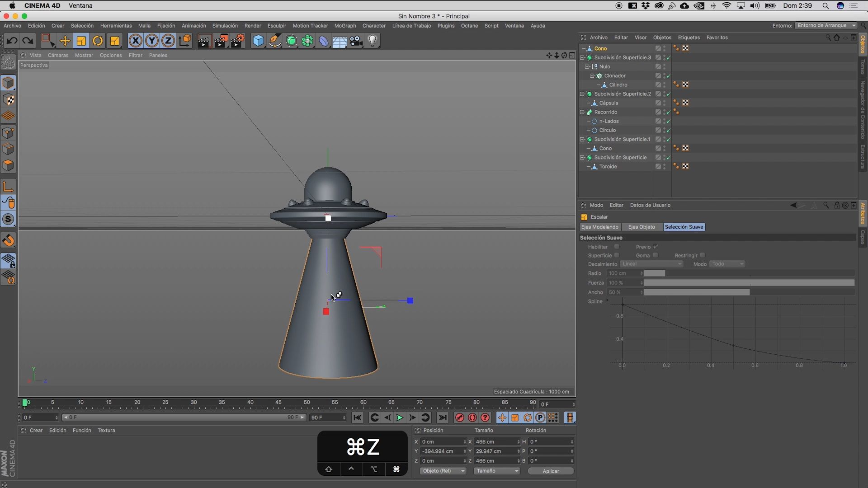Collapse Subdivisión Superficie.3 tree node
The height and width of the screenshot is (488, 868).
pyautogui.click(x=583, y=57)
